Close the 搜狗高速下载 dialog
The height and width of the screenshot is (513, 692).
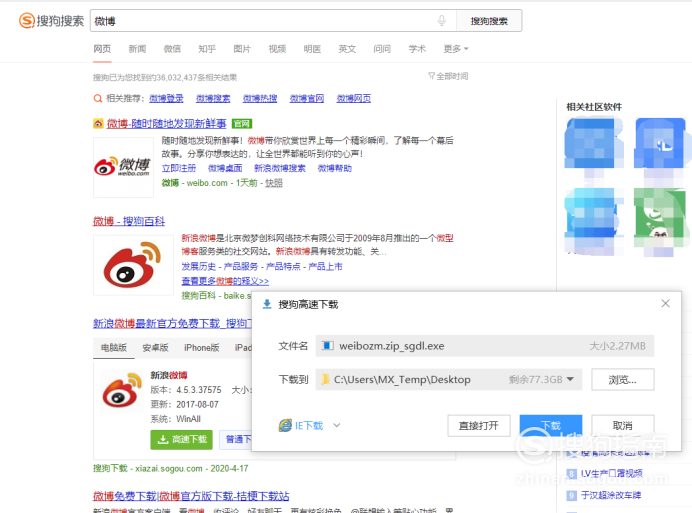[x=666, y=304]
